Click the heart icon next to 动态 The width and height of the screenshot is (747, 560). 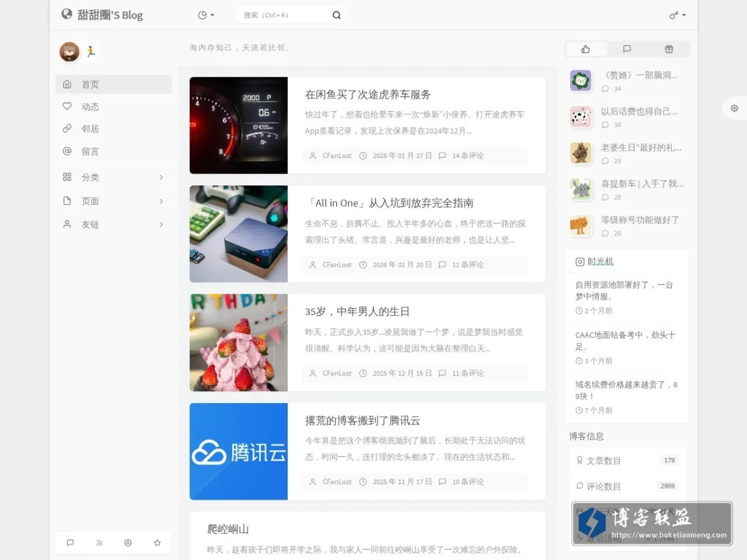tap(67, 106)
